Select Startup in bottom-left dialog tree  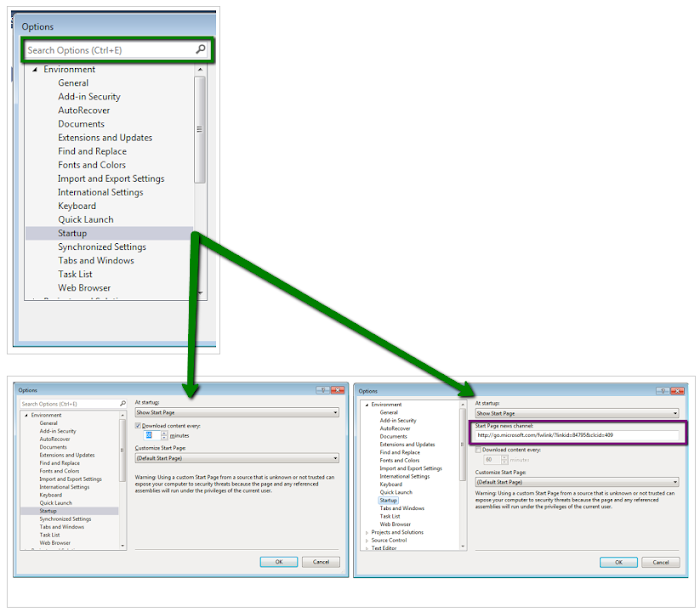48,511
